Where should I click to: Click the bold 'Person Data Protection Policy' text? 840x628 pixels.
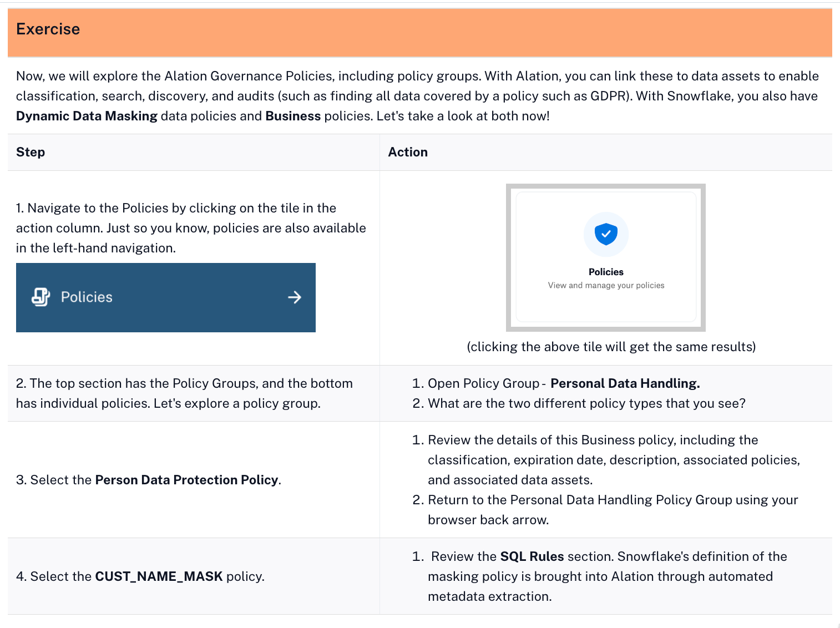(x=186, y=480)
